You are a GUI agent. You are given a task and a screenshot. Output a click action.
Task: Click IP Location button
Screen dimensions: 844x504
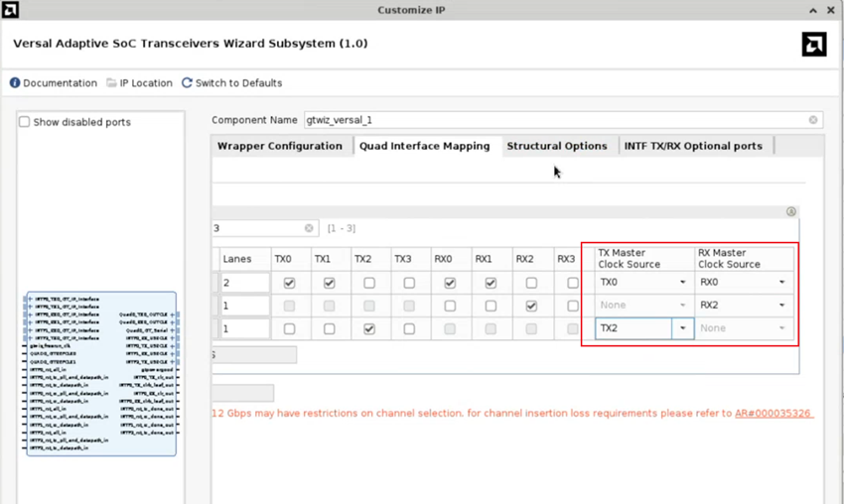[x=139, y=82]
